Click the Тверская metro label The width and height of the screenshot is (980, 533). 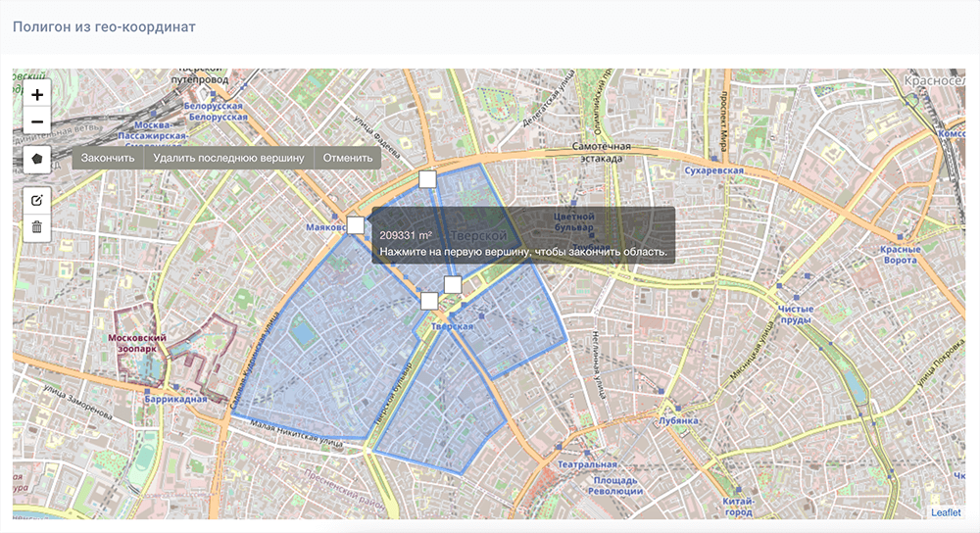pos(452,327)
